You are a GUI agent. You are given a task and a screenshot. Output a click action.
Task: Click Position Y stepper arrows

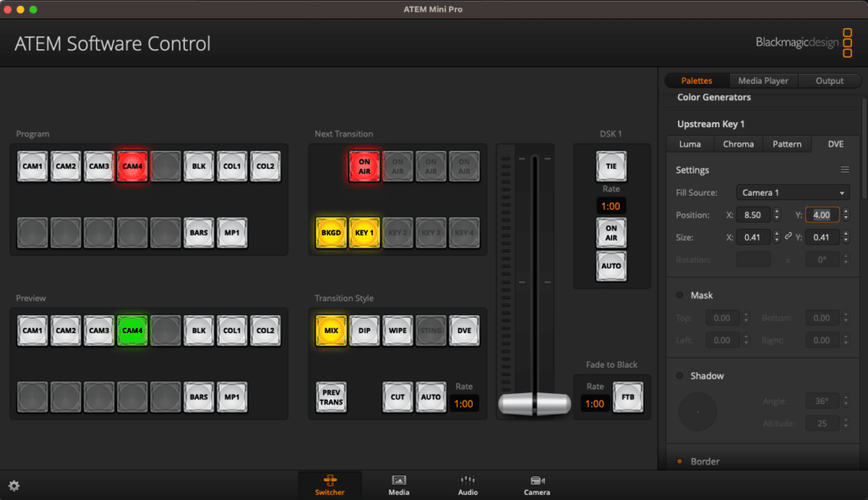point(846,214)
